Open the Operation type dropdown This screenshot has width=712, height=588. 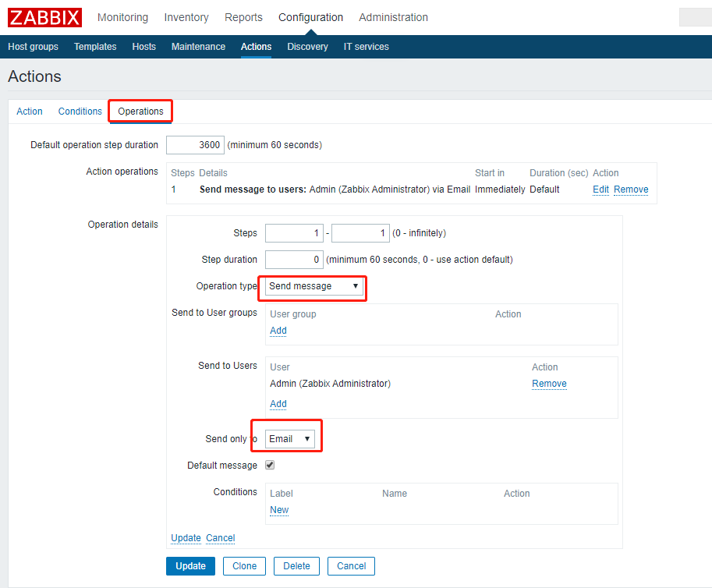(x=313, y=286)
